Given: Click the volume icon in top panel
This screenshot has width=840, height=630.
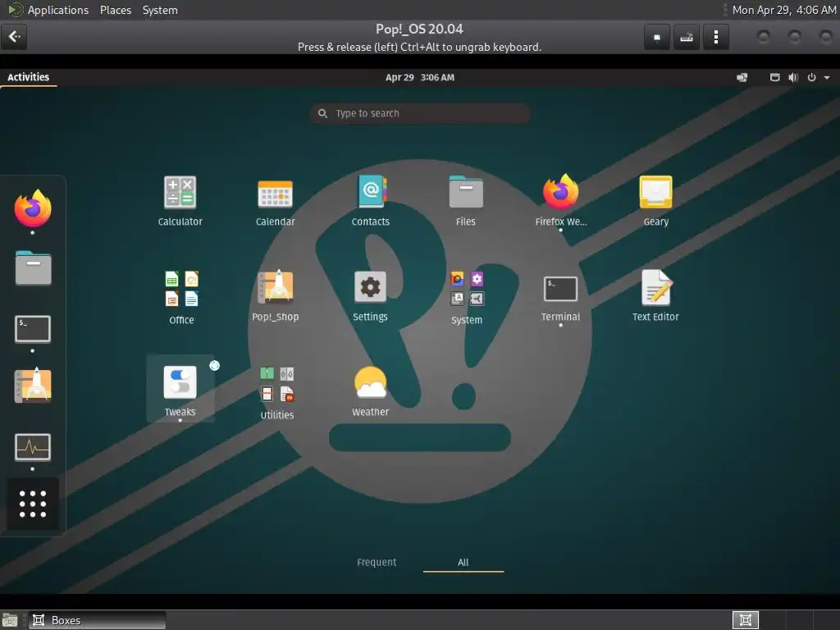Looking at the screenshot, I should pyautogui.click(x=793, y=77).
